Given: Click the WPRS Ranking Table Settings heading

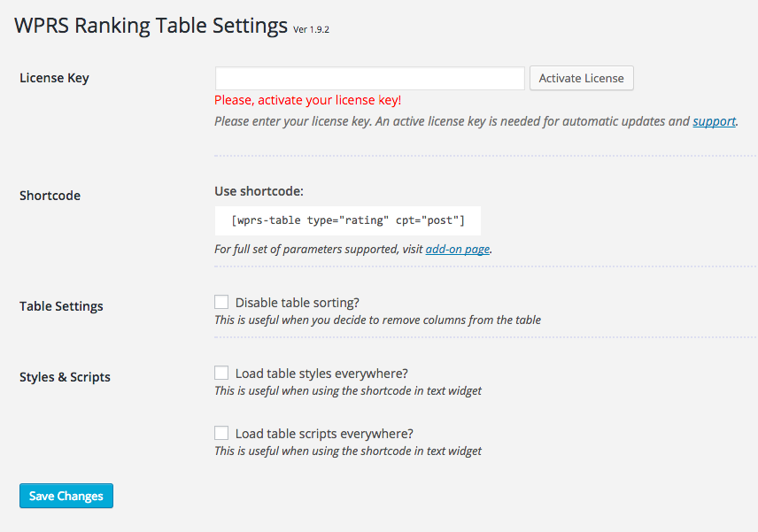Looking at the screenshot, I should coord(151,26).
